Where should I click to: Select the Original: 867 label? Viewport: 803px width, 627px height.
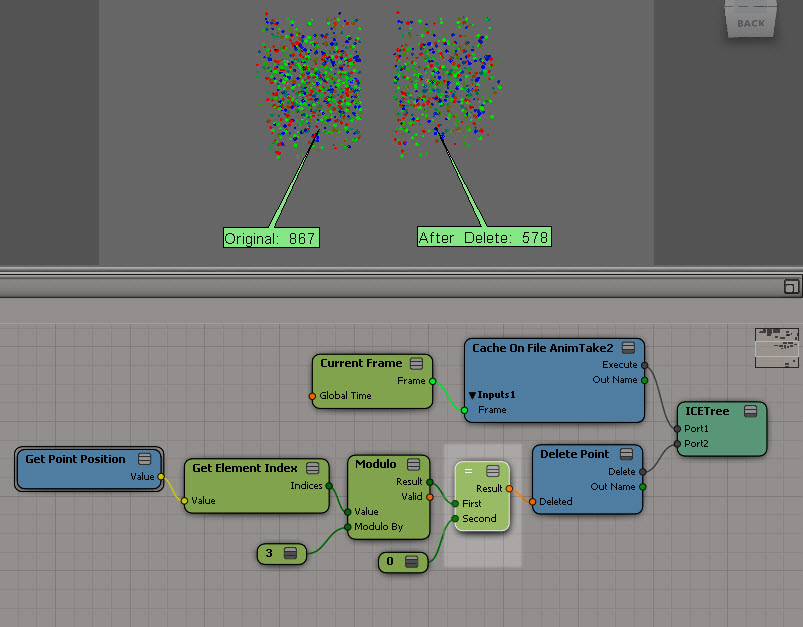click(270, 238)
